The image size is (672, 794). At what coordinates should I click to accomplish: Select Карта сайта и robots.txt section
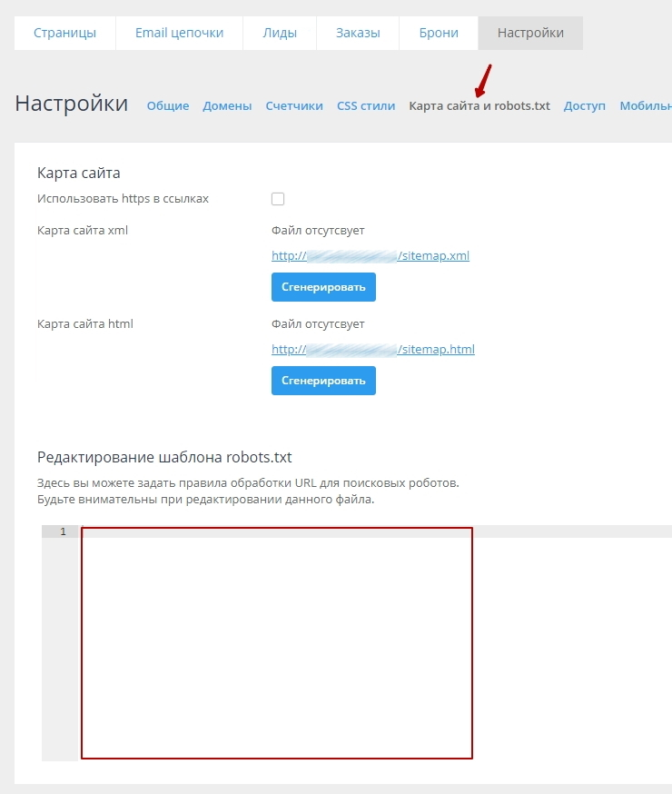coord(479,105)
